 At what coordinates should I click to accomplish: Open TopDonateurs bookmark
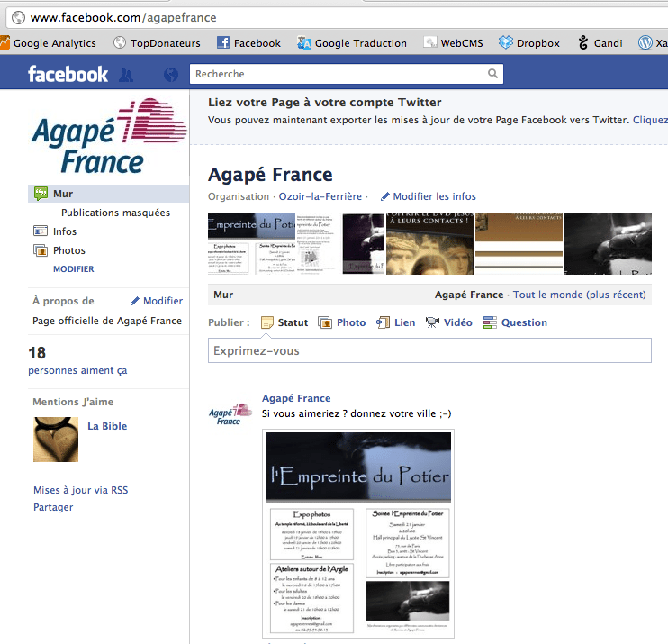point(157,43)
